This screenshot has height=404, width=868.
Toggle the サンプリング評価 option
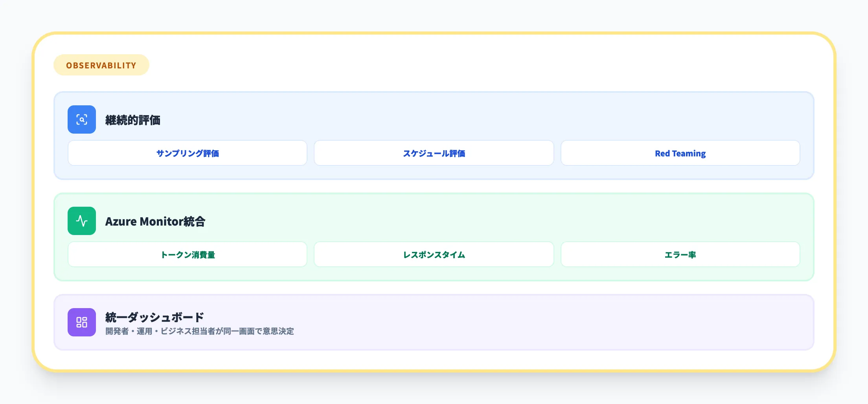[188, 153]
